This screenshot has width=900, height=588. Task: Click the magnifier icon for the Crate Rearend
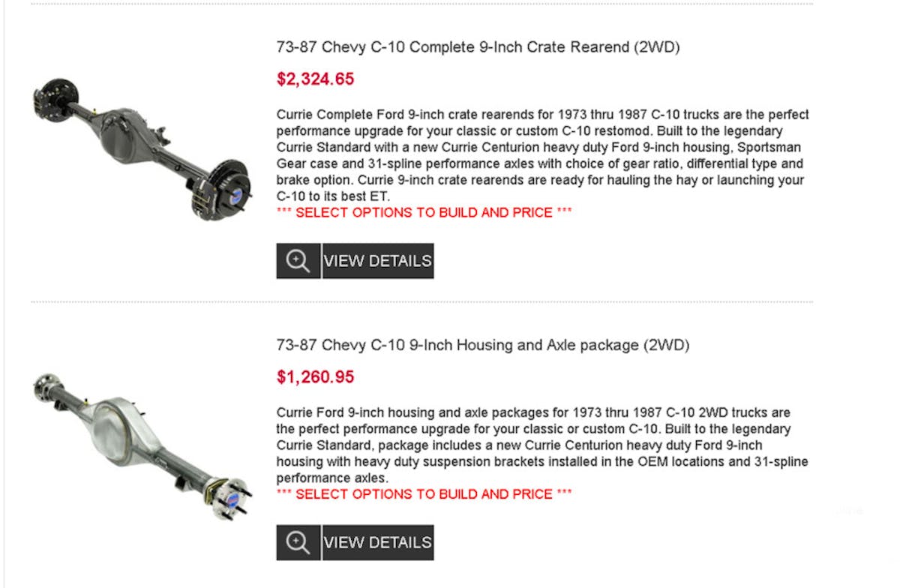[298, 261]
